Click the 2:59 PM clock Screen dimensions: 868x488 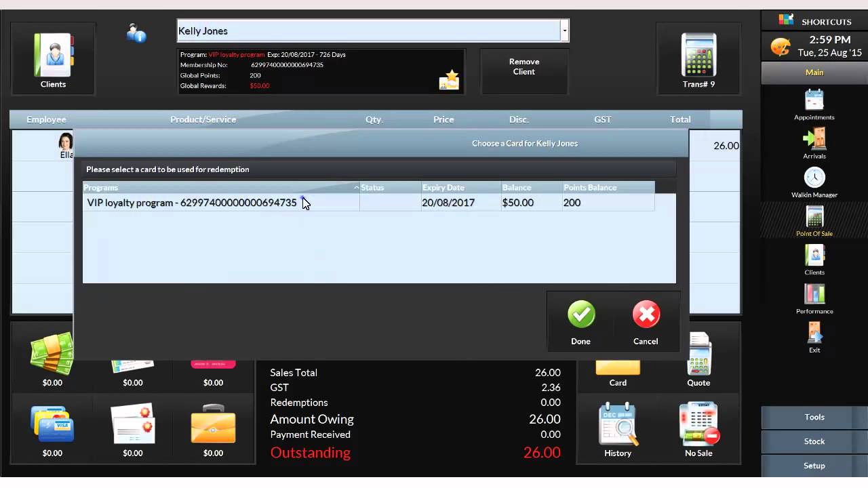pos(830,40)
